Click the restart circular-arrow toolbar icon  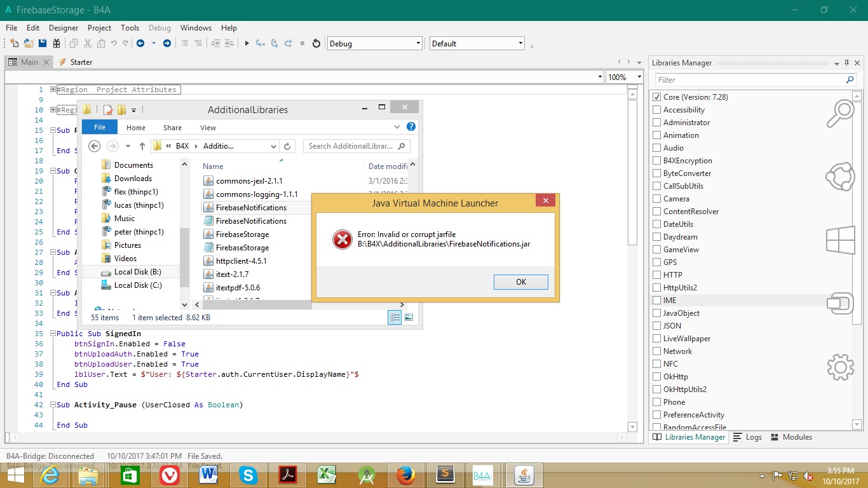[x=316, y=43]
